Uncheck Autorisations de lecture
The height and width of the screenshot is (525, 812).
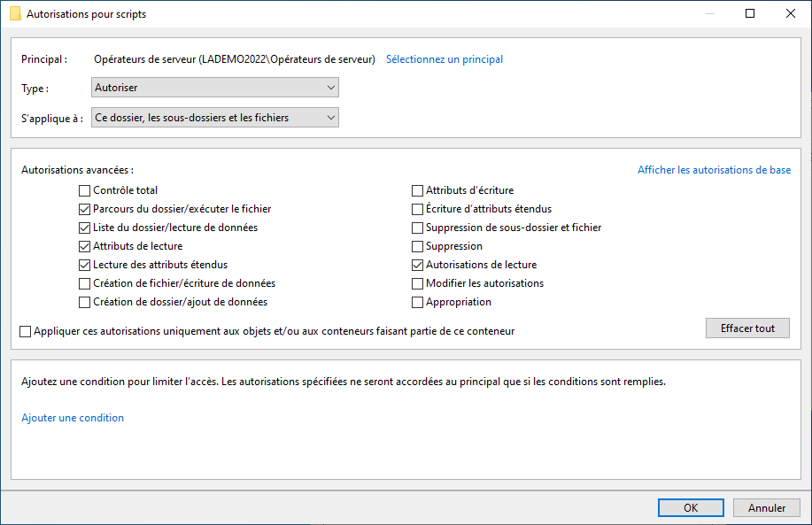click(417, 265)
